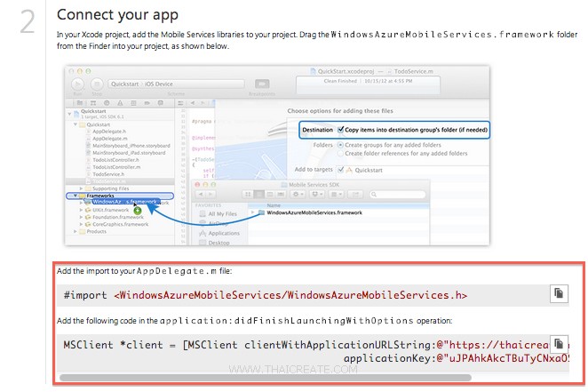588x392 pixels.
Task: Click the related items icon in Xcode jump bar
Action: (x=180, y=103)
